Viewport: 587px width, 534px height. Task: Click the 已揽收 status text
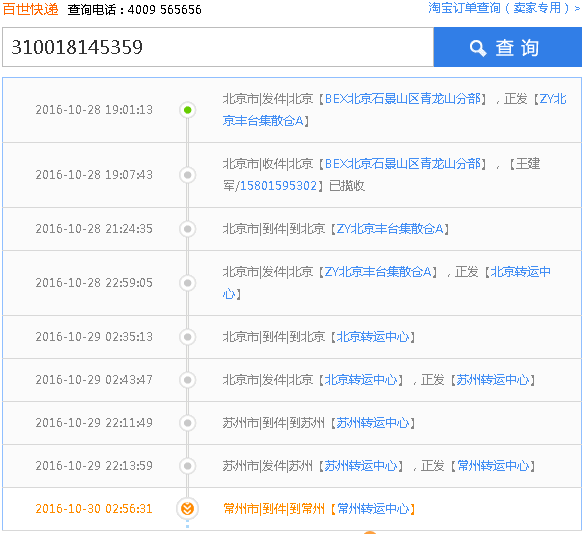347,186
